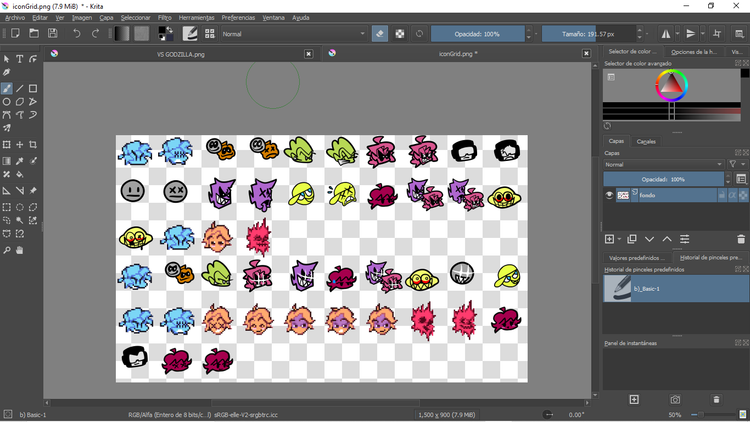Screen dimensions: 750x422
Task: Select the b)_Basic-1 brush preset
Action: pos(676,289)
